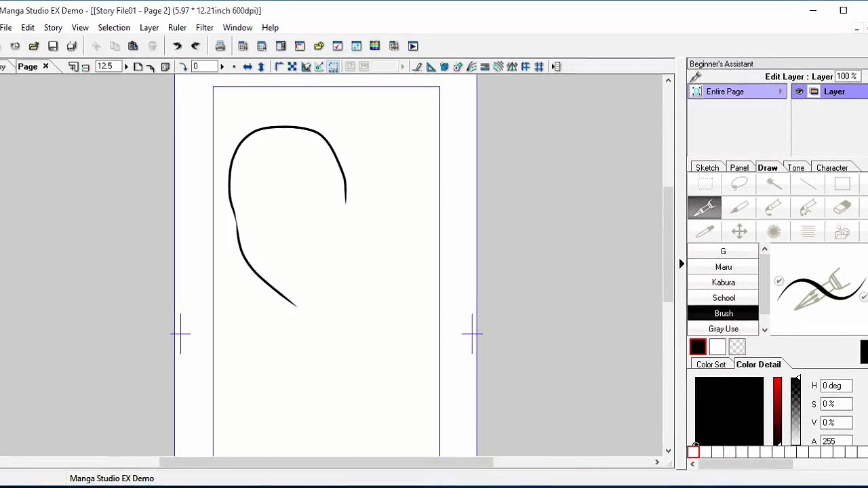Switch to the Color Set tab
This screenshot has width=868, height=488.
(x=711, y=365)
